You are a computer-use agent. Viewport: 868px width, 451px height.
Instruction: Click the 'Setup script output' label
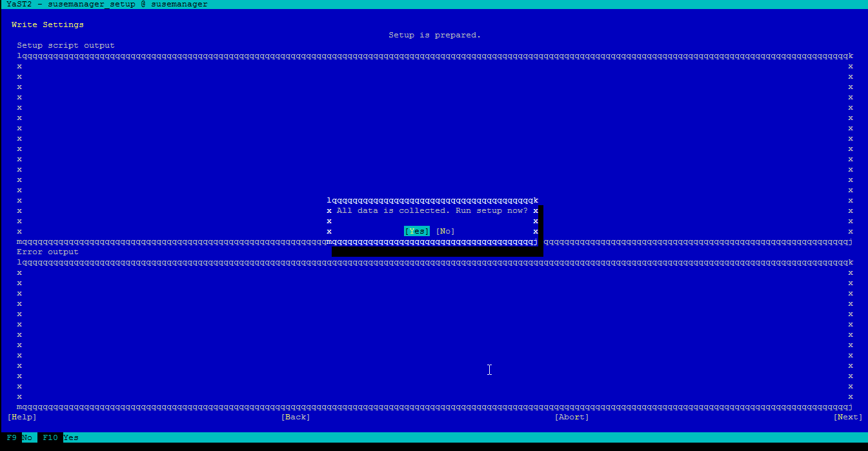[x=66, y=45]
